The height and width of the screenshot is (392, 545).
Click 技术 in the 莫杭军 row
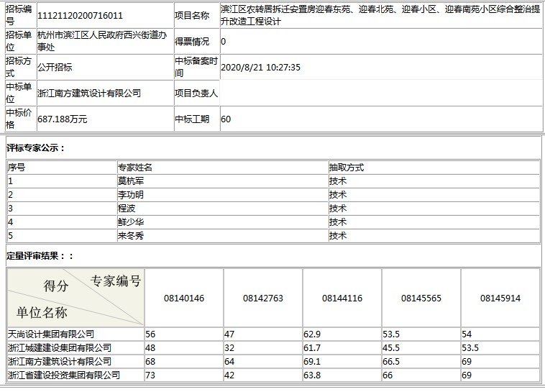338,181
